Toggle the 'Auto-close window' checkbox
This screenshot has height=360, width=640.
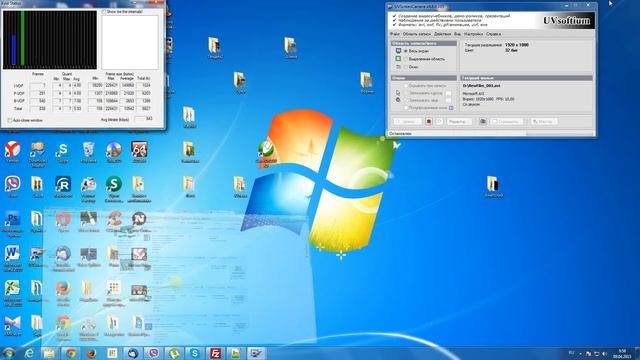tap(10, 120)
